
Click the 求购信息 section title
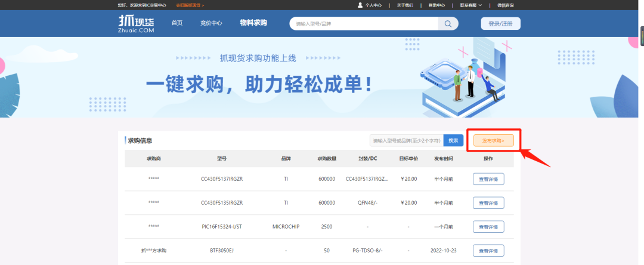click(140, 140)
